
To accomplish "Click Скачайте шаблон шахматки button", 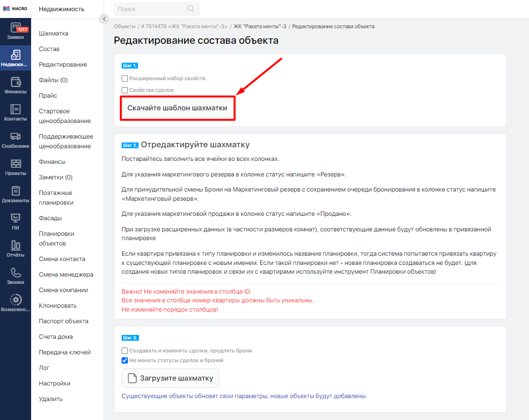I will tap(177, 108).
